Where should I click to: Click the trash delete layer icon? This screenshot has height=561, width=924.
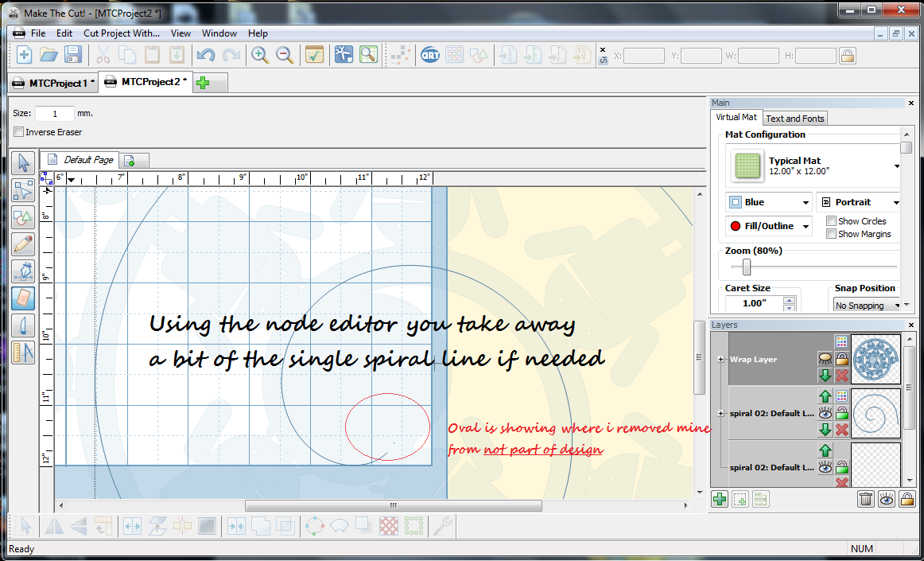pyautogui.click(x=866, y=499)
